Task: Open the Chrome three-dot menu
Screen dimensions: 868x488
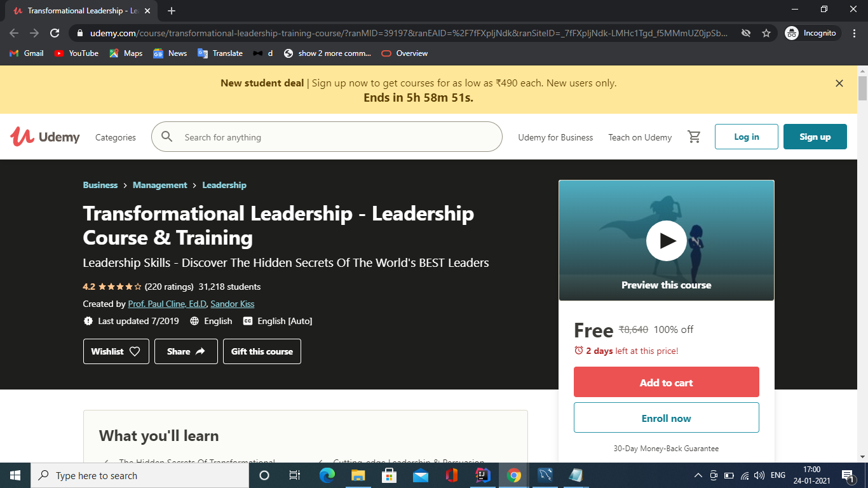Action: pos(854,33)
